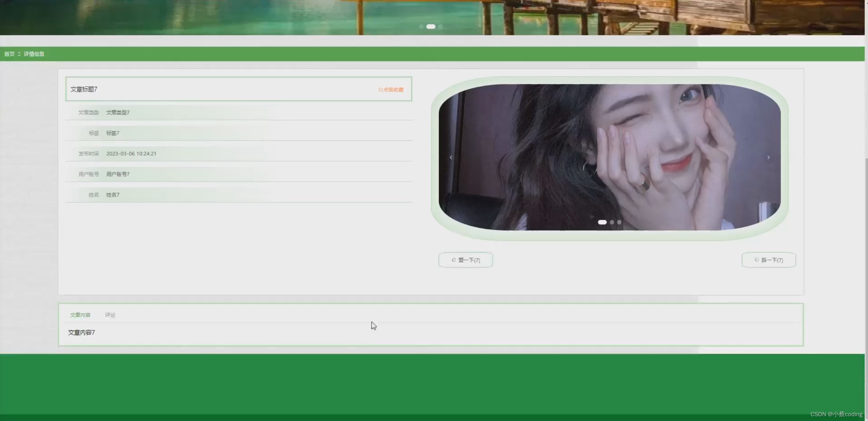Click the publish time 2023-03-06 10:24:21 value
Image resolution: width=868 pixels, height=421 pixels.
pos(131,154)
